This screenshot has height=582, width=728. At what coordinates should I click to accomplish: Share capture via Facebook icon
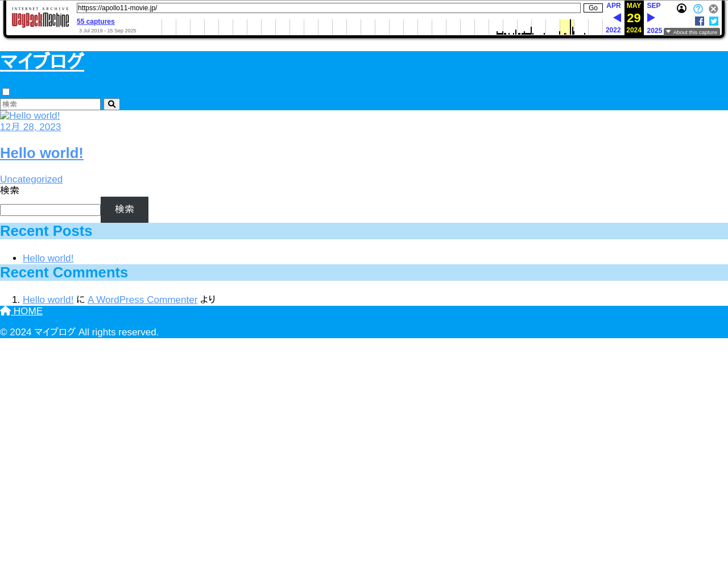click(700, 21)
